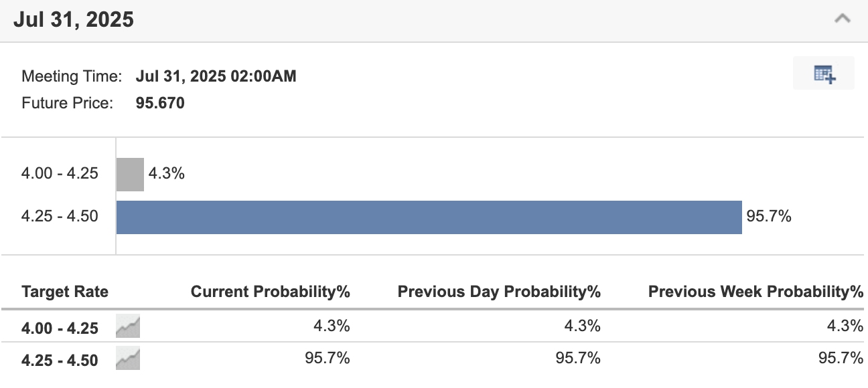The image size is (868, 388).
Task: Sort by the Target Rate column header
Action: click(x=64, y=292)
